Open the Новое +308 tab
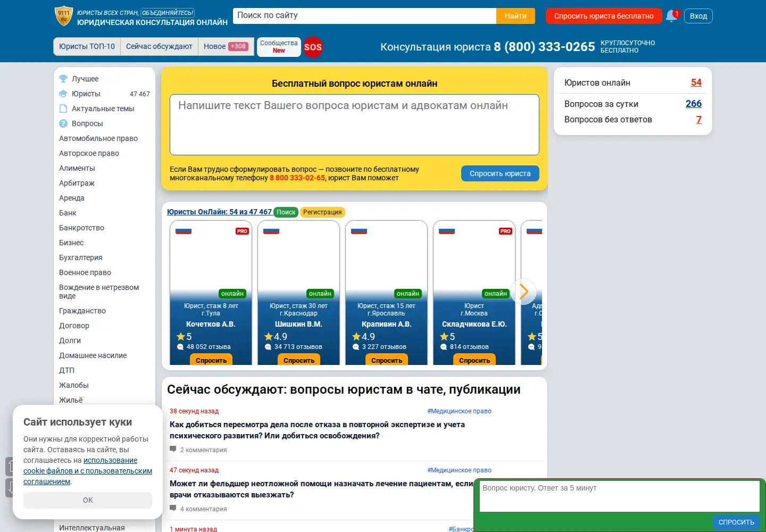This screenshot has width=766, height=532. pos(226,46)
